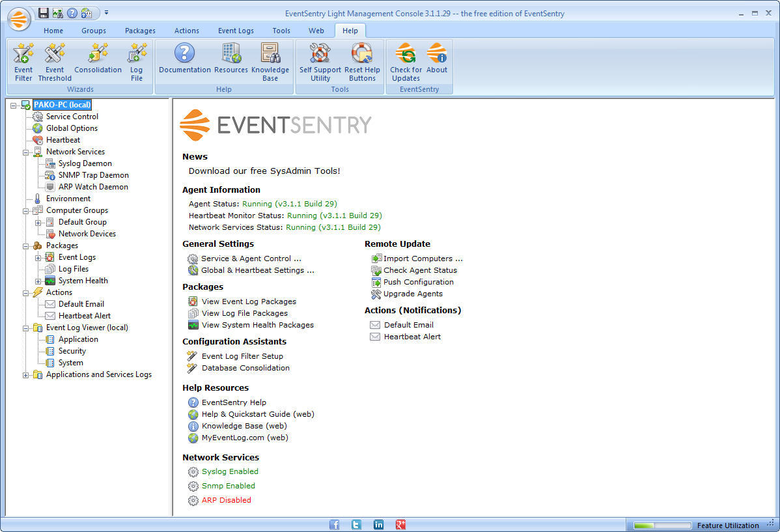Collapse the Event Log Viewer (local) node
Image resolution: width=780 pixels, height=532 pixels.
[26, 328]
